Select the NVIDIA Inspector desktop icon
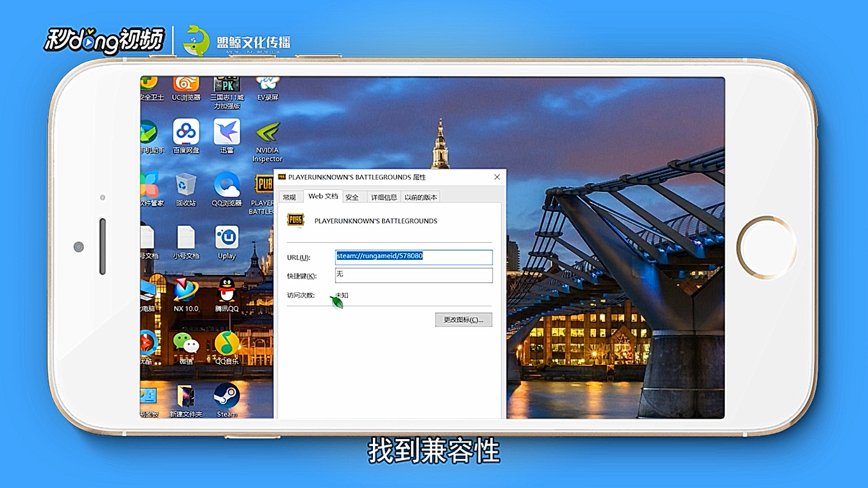 tap(268, 141)
